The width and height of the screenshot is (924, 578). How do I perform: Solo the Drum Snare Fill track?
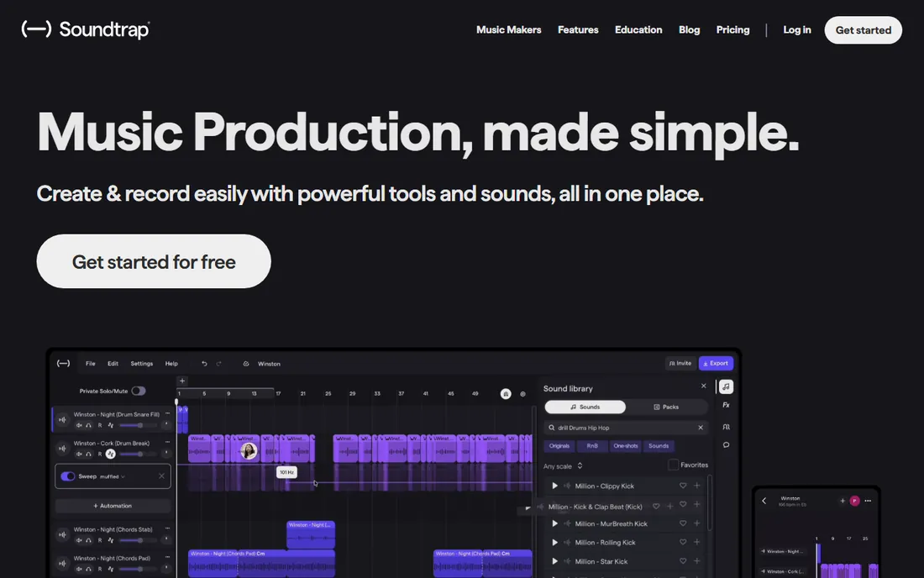88,425
